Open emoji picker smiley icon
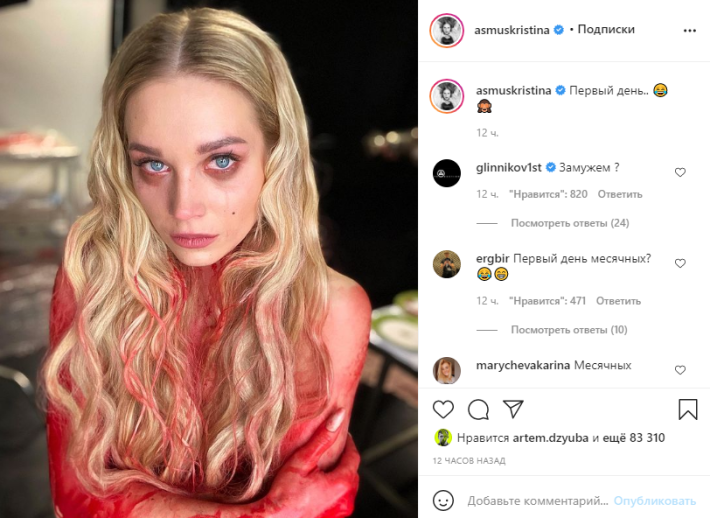 tap(443, 500)
